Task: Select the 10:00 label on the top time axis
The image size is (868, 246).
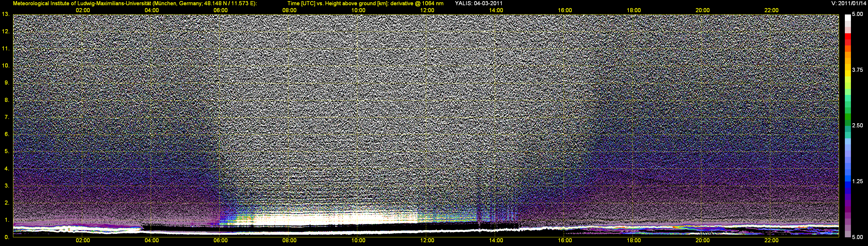Action: coord(358,10)
